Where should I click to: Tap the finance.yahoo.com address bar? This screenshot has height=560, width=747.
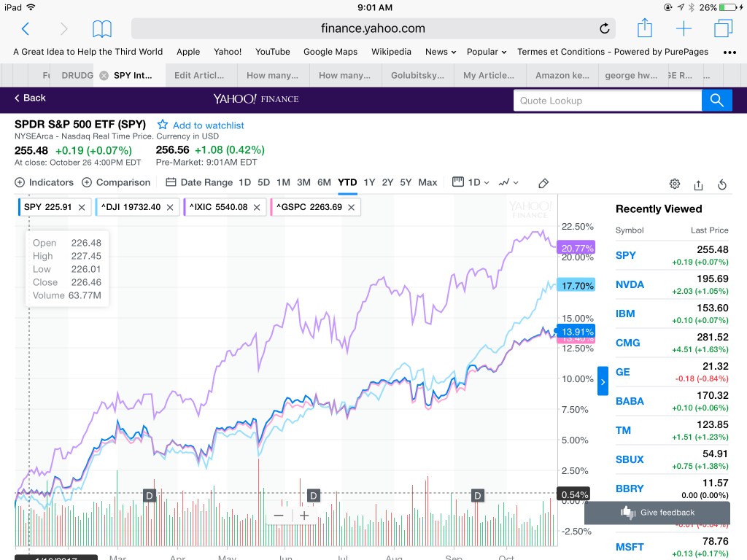click(x=373, y=28)
